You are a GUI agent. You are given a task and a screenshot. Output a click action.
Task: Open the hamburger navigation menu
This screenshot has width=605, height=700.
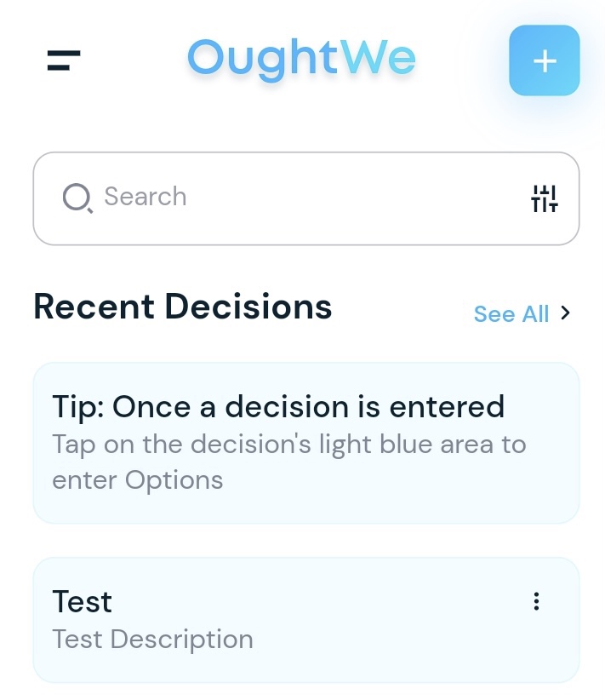(x=64, y=60)
